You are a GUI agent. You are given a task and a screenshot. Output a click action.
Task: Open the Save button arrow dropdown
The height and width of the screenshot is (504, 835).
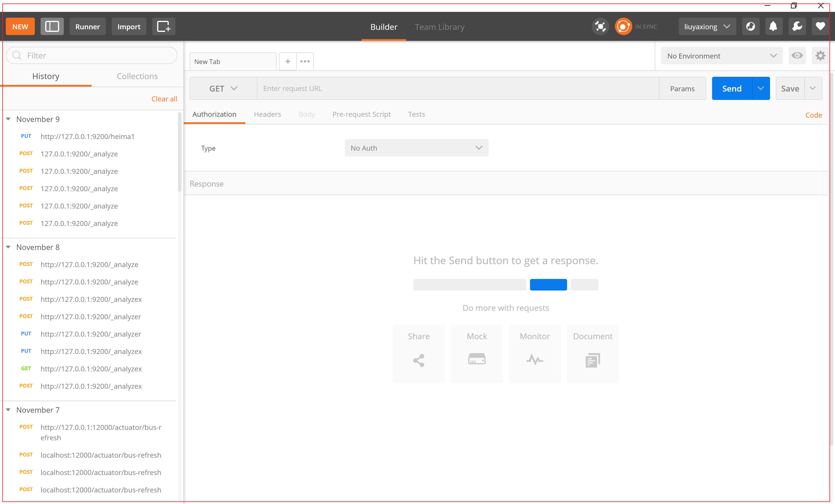tap(813, 88)
